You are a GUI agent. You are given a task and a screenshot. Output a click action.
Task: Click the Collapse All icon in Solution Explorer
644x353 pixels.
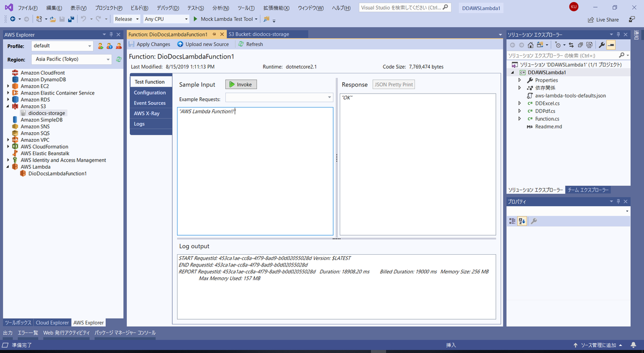(580, 45)
